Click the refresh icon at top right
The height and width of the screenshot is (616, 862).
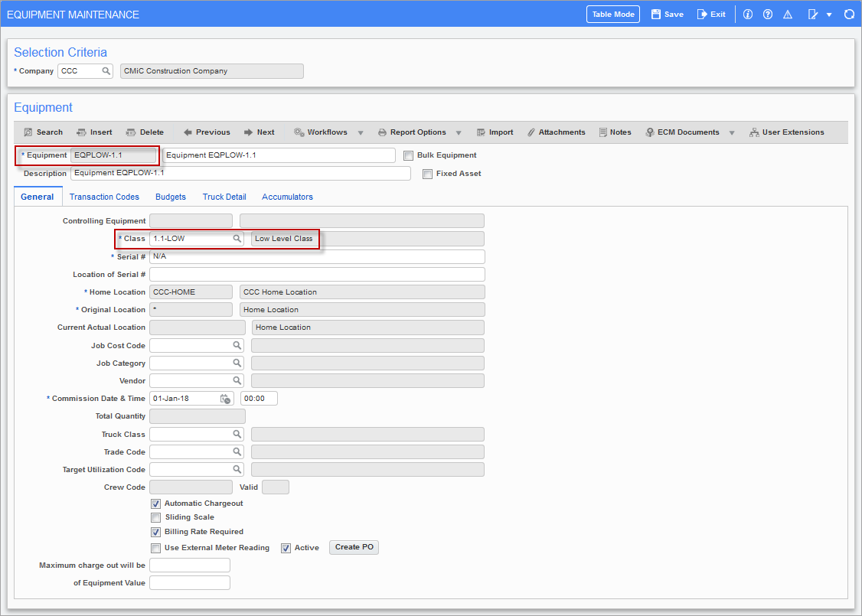(x=849, y=15)
